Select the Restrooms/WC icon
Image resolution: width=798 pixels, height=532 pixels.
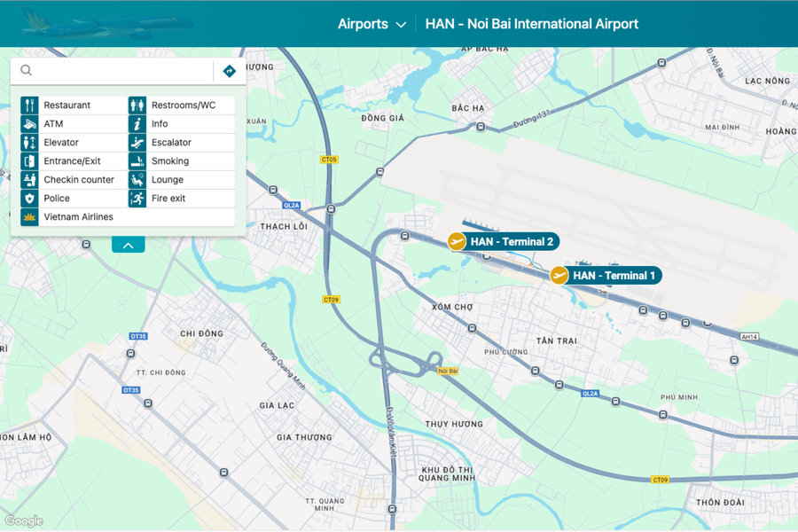pos(137,105)
